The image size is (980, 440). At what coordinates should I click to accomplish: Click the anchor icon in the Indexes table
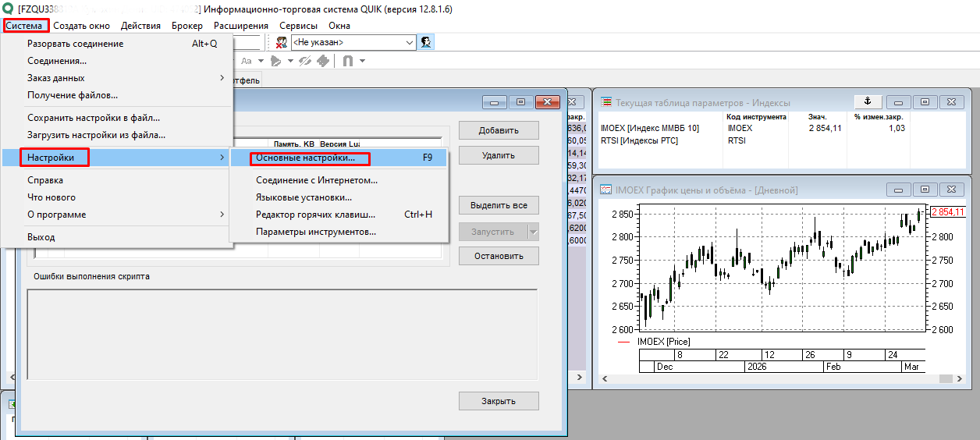(x=868, y=102)
